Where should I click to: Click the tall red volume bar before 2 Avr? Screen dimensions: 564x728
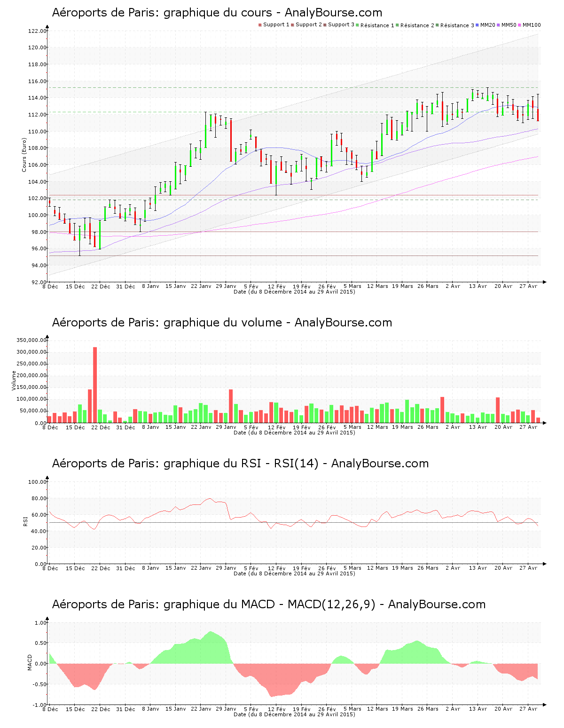[442, 410]
